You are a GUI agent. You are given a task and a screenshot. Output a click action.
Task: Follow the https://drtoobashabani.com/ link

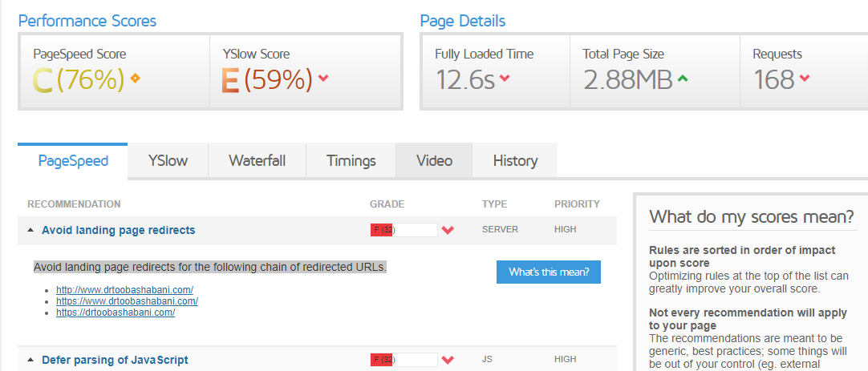pyautogui.click(x=115, y=313)
